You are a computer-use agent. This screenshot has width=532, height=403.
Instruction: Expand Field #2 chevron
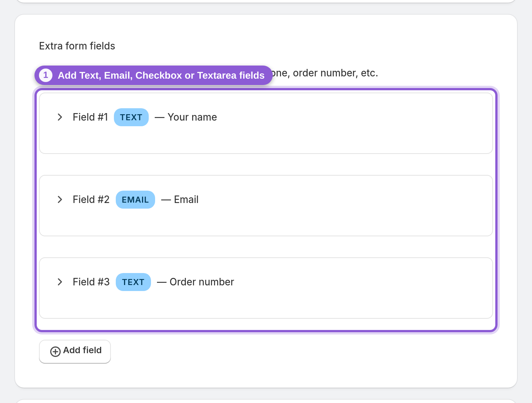[x=60, y=200]
